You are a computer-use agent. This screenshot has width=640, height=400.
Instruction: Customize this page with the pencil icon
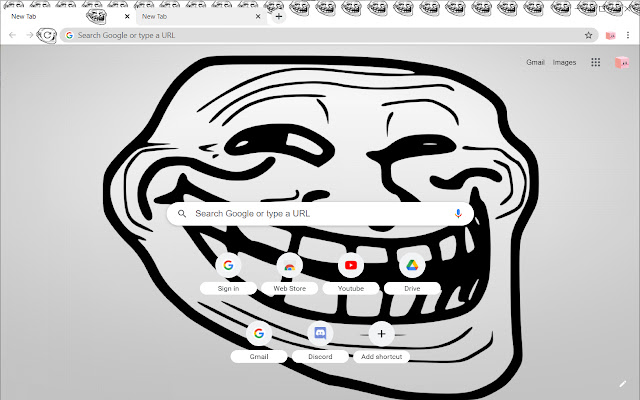click(x=622, y=384)
